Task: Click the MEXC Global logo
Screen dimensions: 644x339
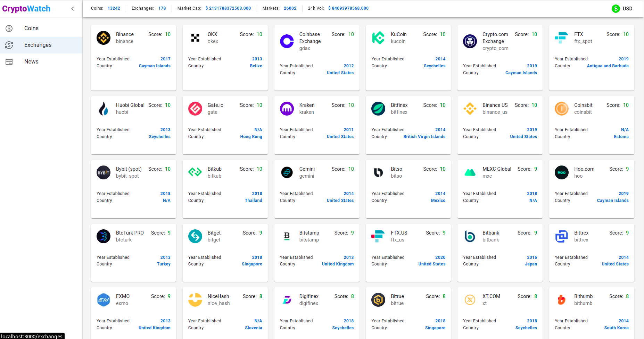Action: pos(470,172)
